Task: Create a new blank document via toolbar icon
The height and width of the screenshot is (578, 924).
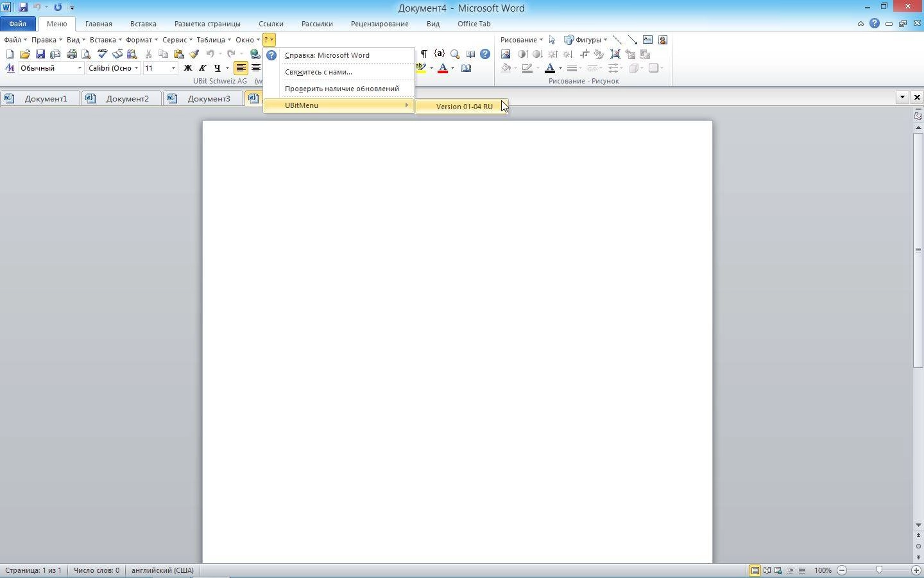Action: click(x=10, y=55)
